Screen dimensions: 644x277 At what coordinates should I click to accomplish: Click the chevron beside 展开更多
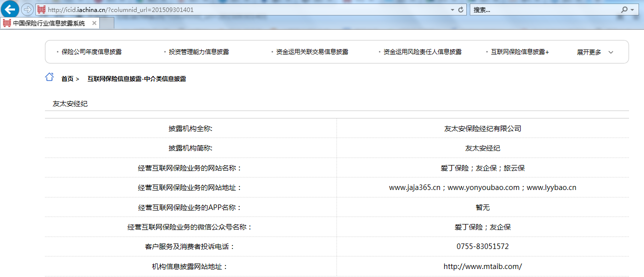(x=611, y=52)
